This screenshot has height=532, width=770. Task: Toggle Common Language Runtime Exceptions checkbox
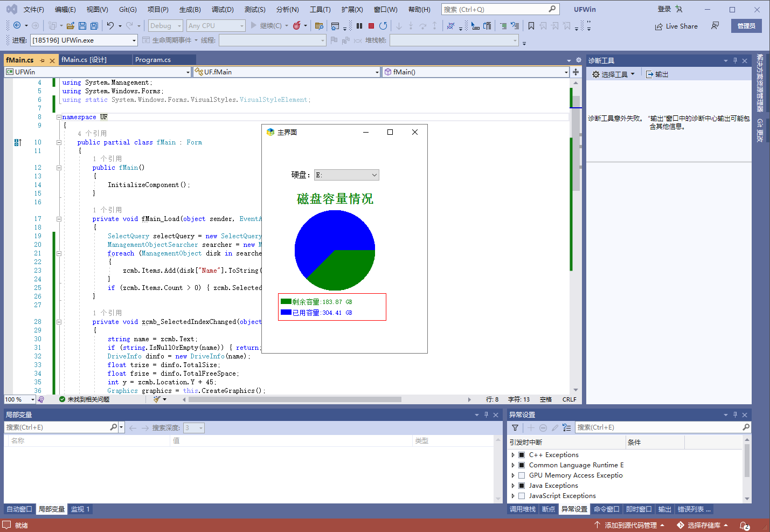522,465
